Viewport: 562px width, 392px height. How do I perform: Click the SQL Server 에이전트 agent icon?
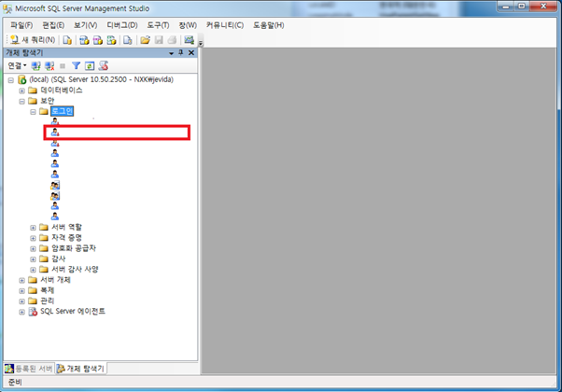(33, 312)
